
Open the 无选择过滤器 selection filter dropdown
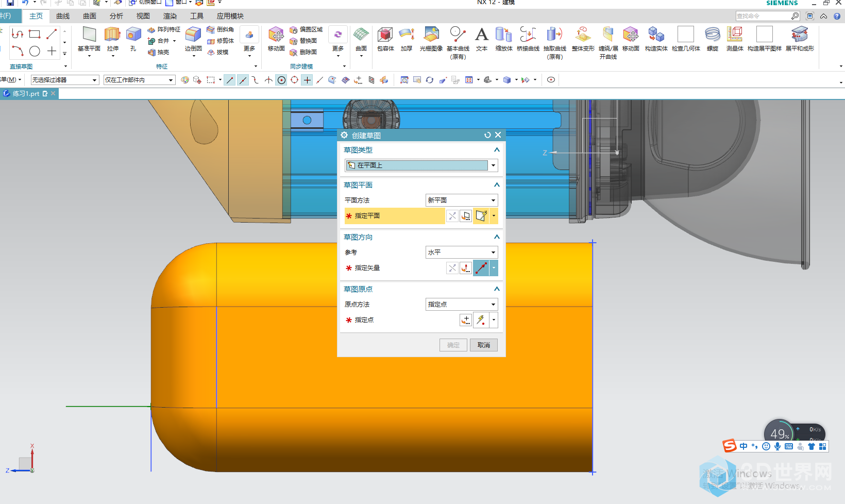pyautogui.click(x=65, y=80)
